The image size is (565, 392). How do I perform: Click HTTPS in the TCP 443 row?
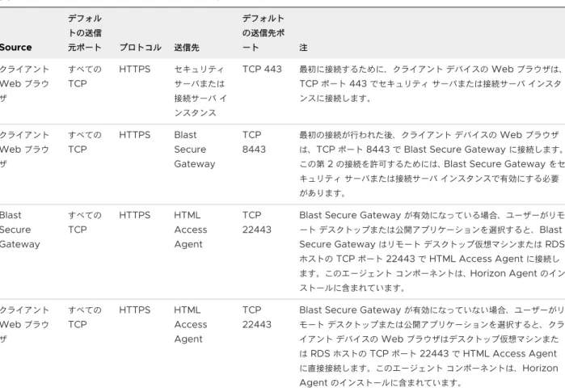pos(135,69)
